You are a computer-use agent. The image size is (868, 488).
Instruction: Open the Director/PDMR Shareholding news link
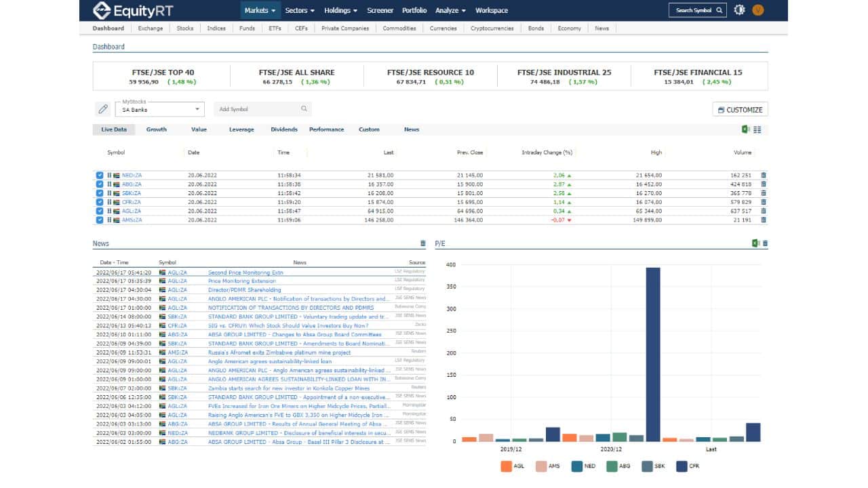click(244, 290)
